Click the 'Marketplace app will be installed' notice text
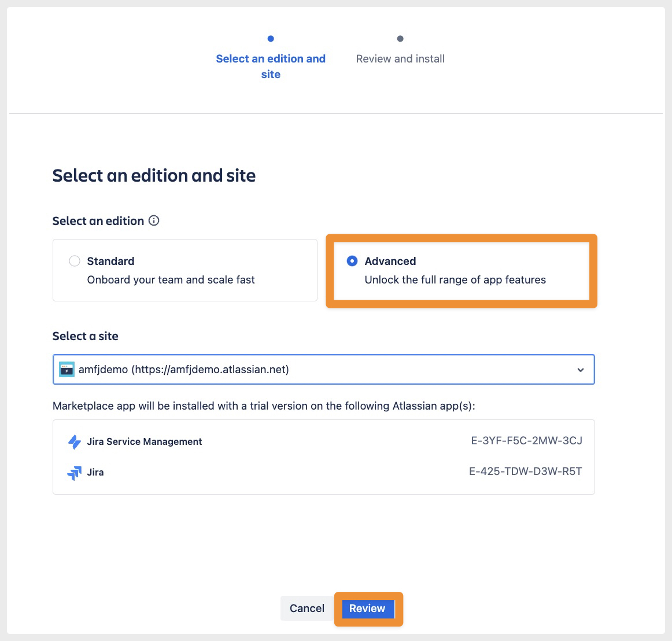The height and width of the screenshot is (641, 672). [264, 406]
